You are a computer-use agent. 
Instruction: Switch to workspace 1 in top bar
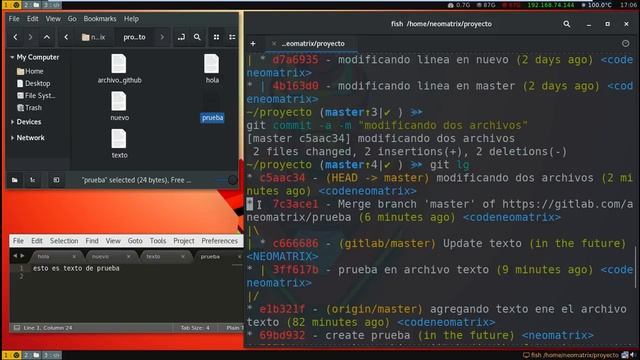(x=12, y=5)
